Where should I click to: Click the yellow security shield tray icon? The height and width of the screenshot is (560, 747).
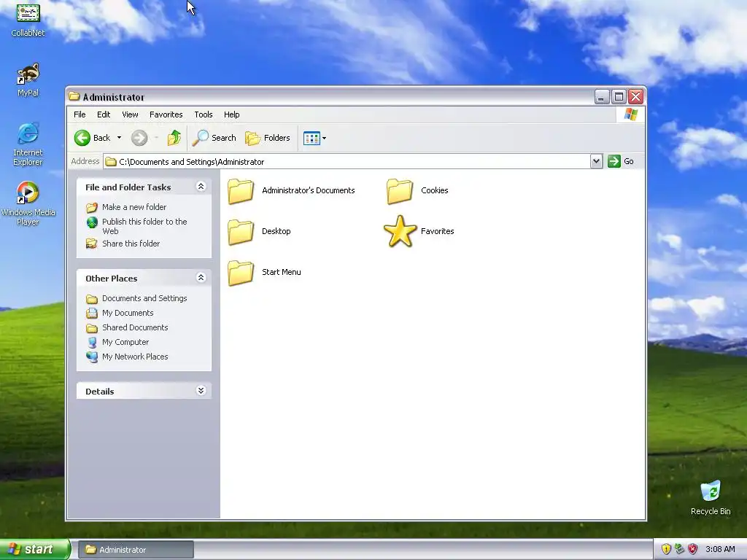(666, 549)
